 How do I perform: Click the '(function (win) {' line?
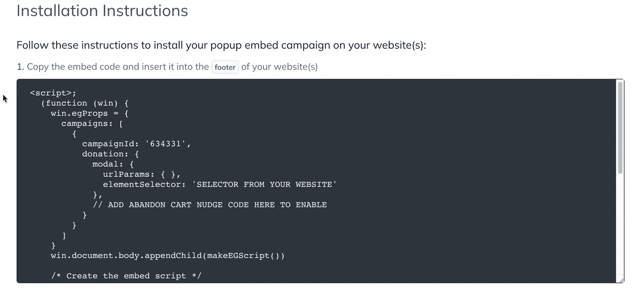click(84, 103)
